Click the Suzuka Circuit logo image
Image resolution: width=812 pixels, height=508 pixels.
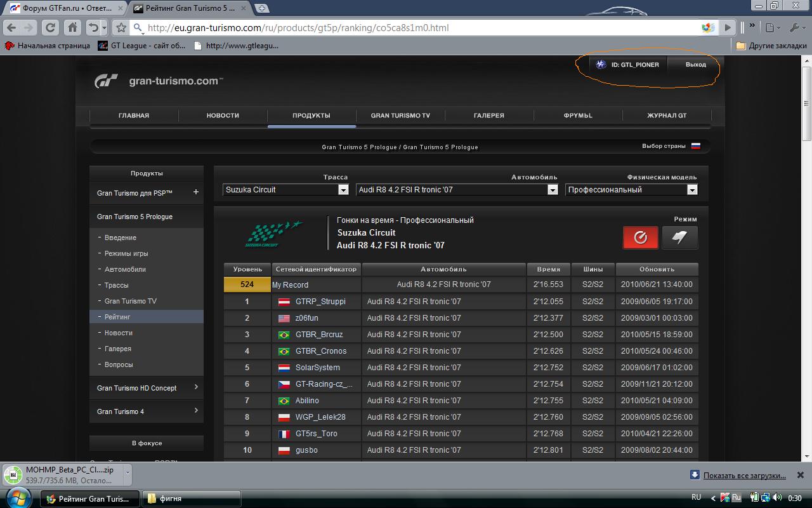click(x=274, y=233)
